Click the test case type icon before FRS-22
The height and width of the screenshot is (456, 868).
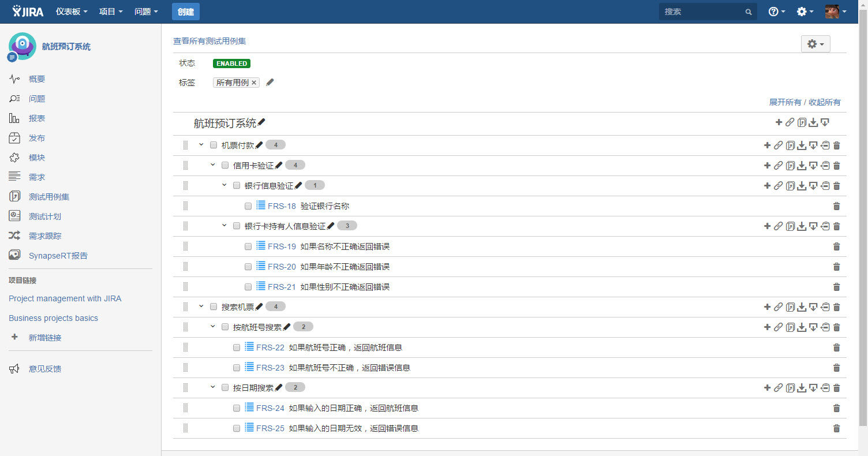point(249,347)
